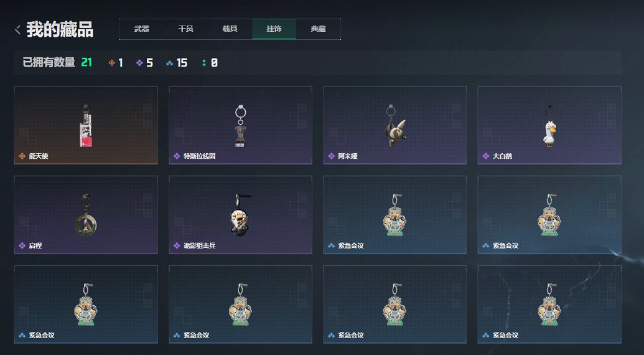The image size is (644, 355).
Task: Go to the 载具 tab
Action: (230, 29)
